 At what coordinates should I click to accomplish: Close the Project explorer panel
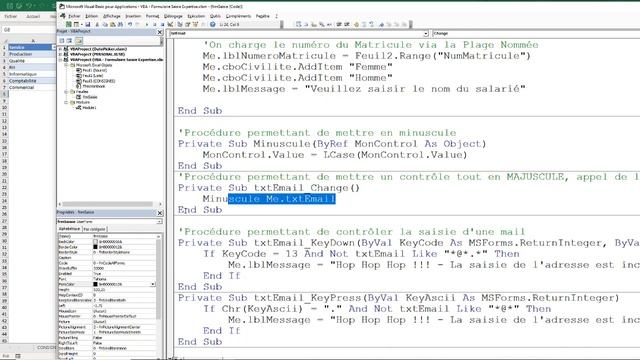tap(160, 32)
